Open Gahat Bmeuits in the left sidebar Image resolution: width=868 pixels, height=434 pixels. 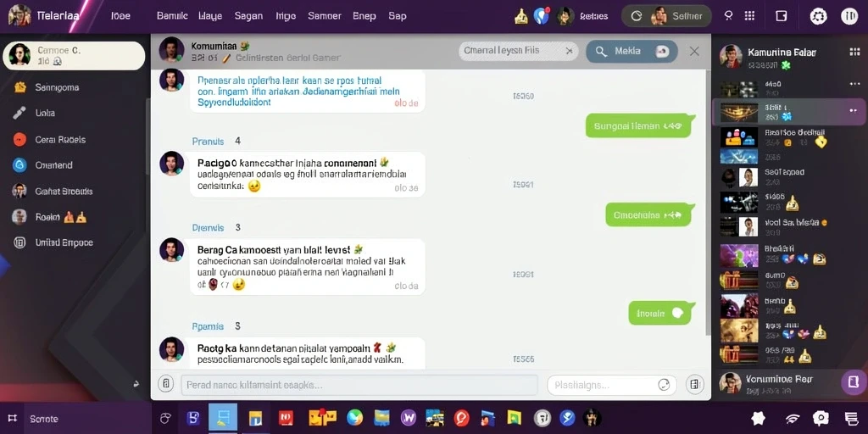click(x=64, y=191)
